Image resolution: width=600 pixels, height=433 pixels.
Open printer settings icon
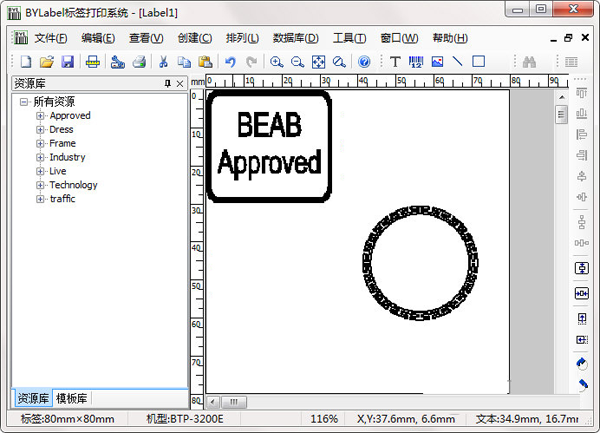(x=117, y=61)
